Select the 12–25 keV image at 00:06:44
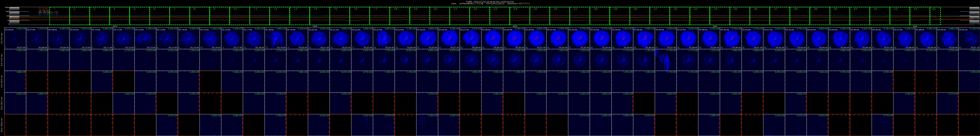The width and height of the screenshot is (980, 136). coord(15,81)
